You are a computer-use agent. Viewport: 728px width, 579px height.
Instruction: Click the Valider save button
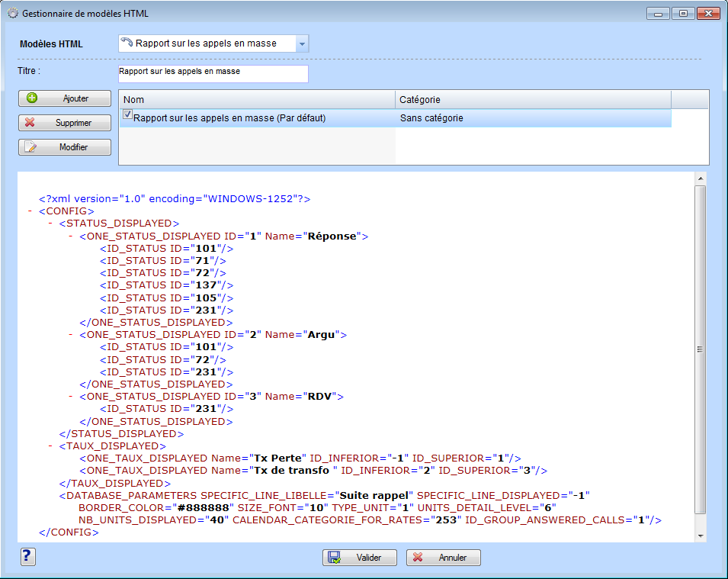tap(359, 558)
